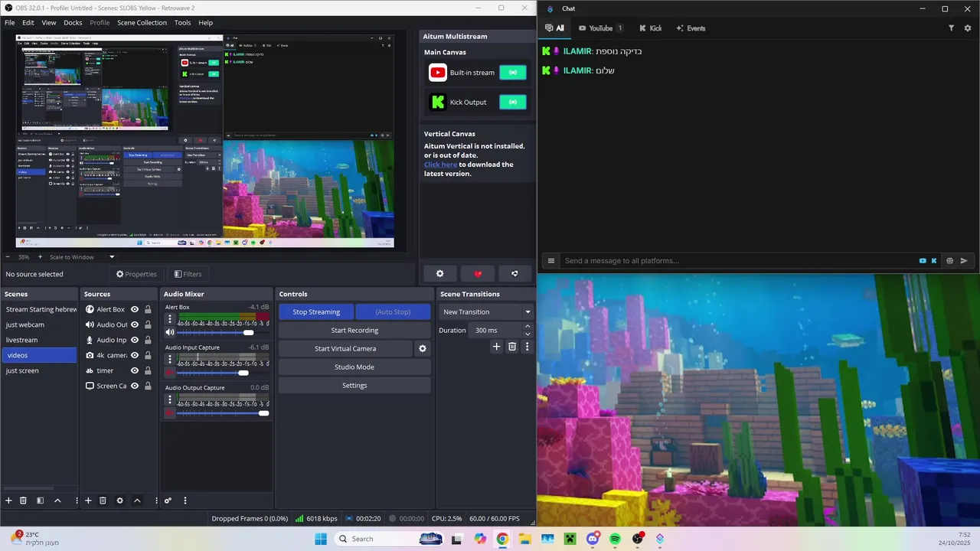
Task: Click Start Recording button
Action: [x=354, y=330]
